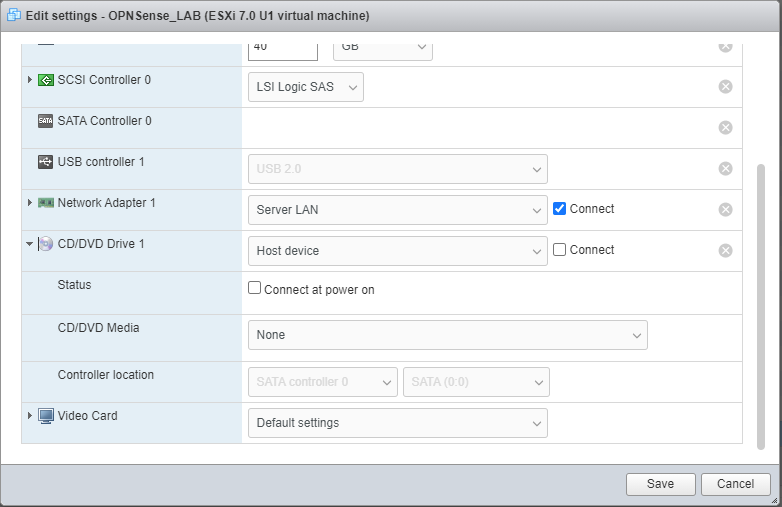This screenshot has width=782, height=507.
Task: Click the Status row label
Action: (74, 285)
